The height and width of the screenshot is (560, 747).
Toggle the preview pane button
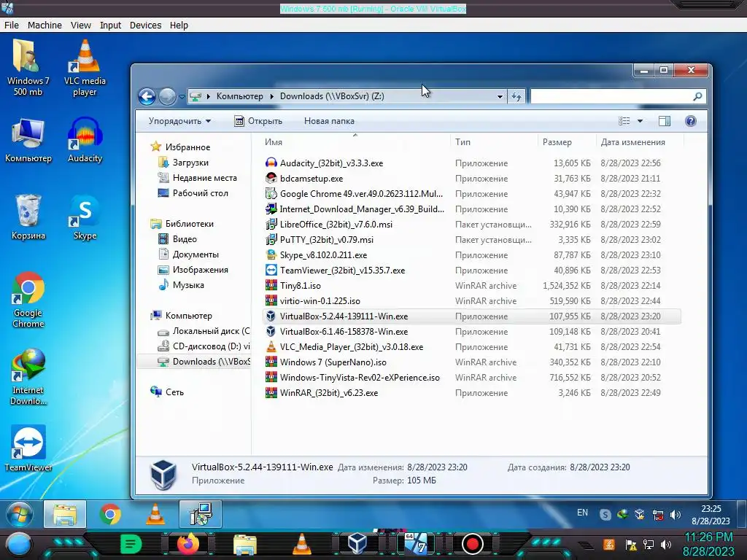point(664,121)
